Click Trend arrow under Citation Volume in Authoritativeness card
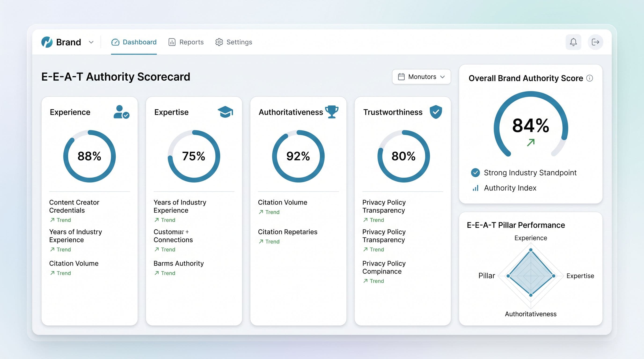The height and width of the screenshot is (359, 644). 261,212
